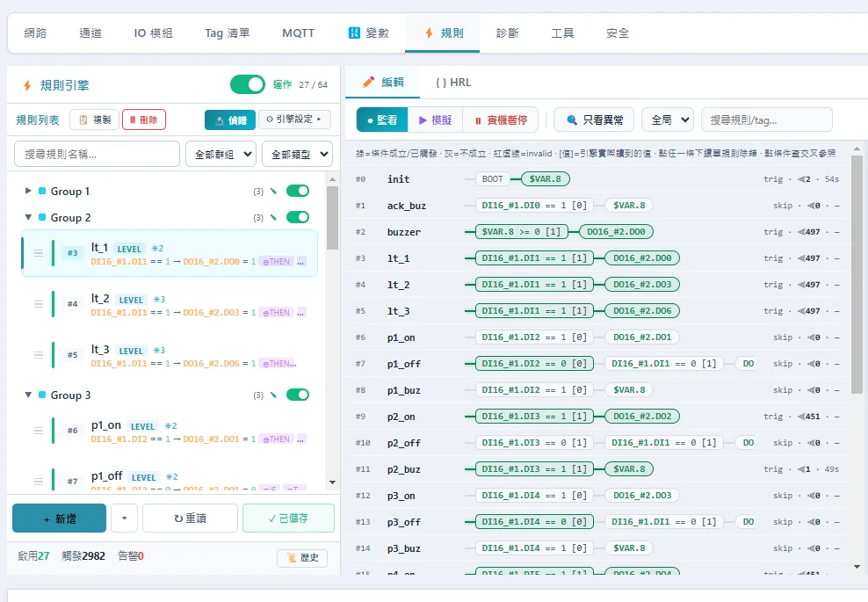Click the THEN badge on rule lt_2
This screenshot has width=868, height=602.
[x=276, y=312]
